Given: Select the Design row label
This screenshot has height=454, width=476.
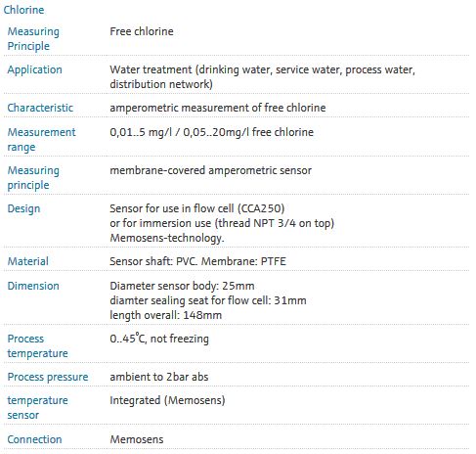Looking at the screenshot, I should click(x=23, y=208).
